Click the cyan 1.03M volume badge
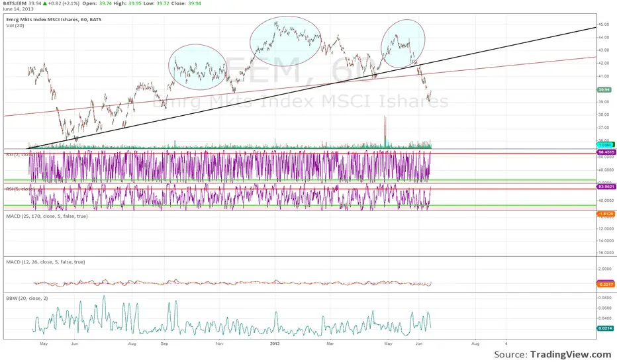 click(605, 145)
